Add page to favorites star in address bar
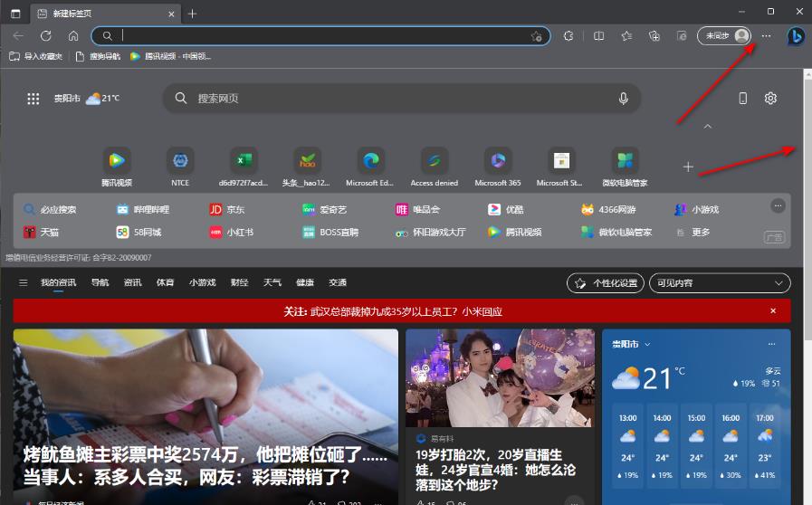The height and width of the screenshot is (505, 812). [x=536, y=36]
